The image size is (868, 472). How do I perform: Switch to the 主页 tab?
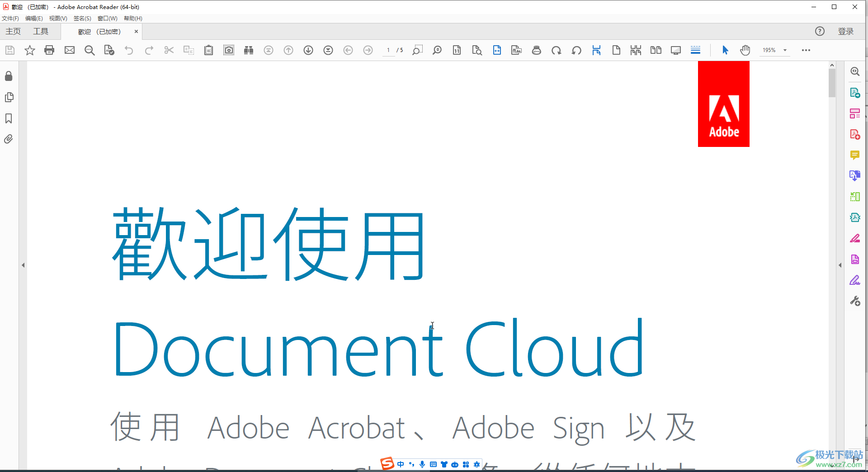13,31
